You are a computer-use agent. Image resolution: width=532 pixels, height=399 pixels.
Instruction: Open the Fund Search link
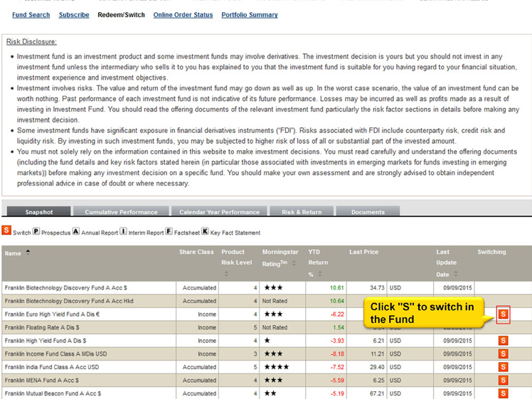click(31, 15)
